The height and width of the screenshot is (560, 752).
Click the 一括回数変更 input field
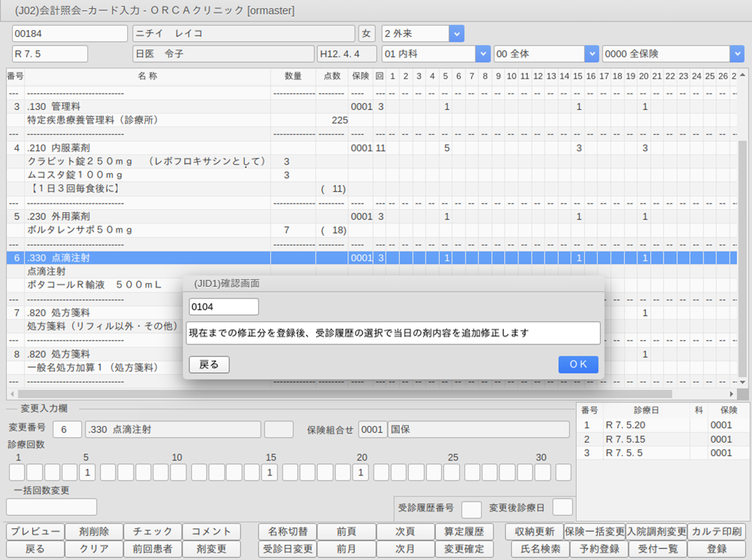click(x=52, y=507)
